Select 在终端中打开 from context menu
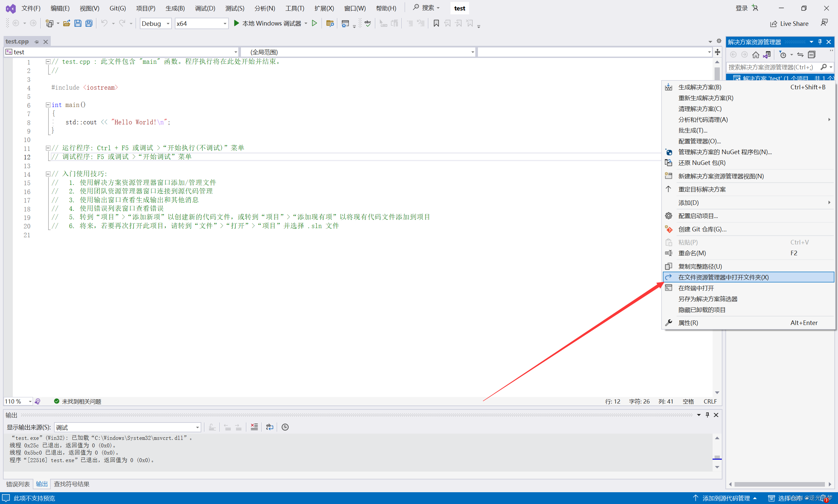The image size is (838, 504). 696,288
